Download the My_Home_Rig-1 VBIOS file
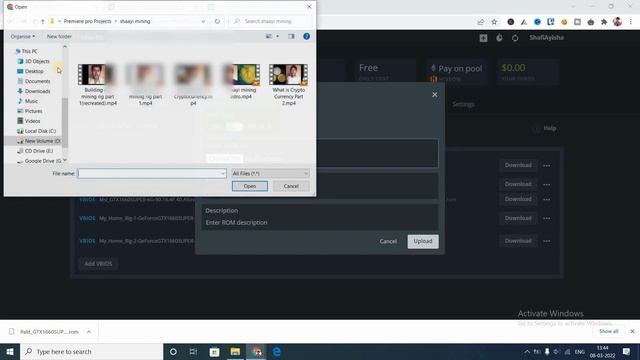 (518, 218)
